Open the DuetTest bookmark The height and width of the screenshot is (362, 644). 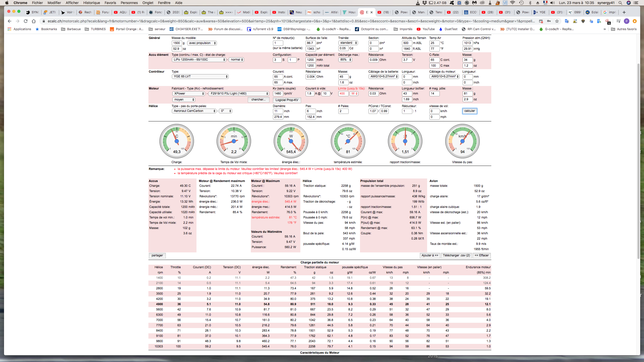[448, 29]
